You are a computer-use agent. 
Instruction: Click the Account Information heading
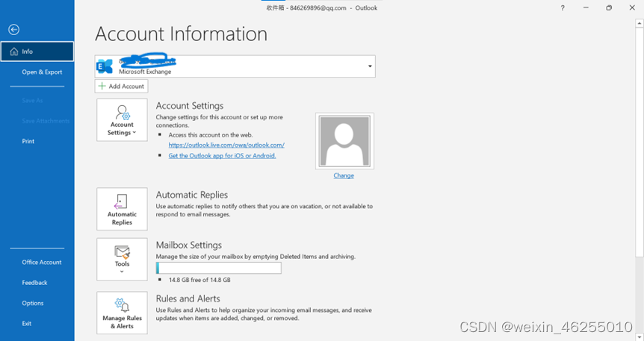coord(181,34)
